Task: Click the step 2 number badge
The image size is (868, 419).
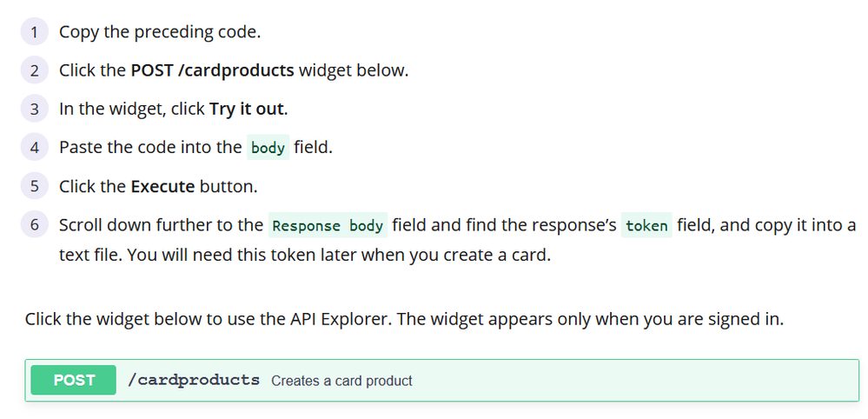Action: tap(33, 70)
